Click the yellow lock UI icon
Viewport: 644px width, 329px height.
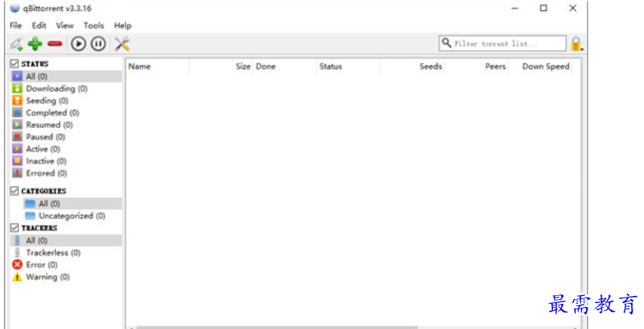(576, 44)
